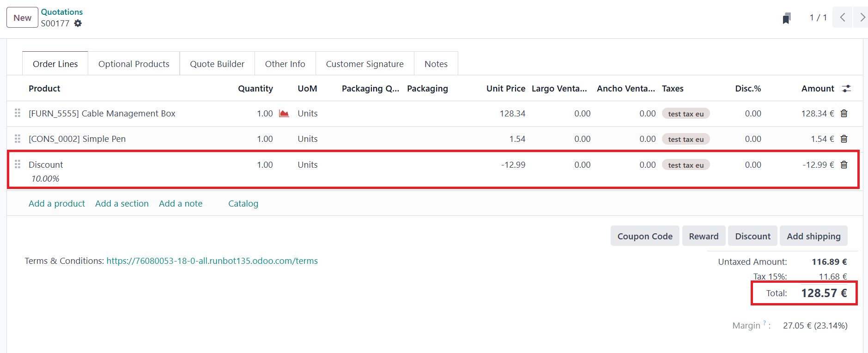Go to next record with right arrow

click(862, 18)
